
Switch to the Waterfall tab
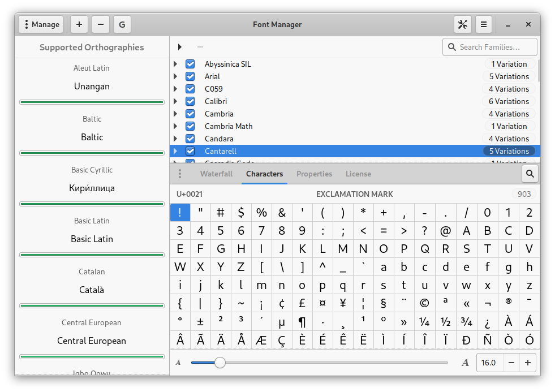coord(216,174)
